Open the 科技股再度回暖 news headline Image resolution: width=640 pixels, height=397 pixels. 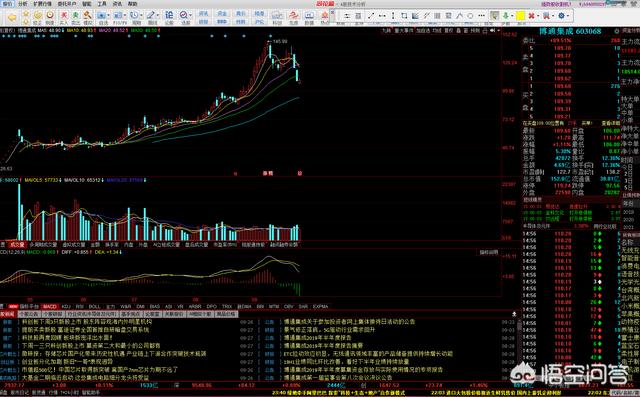click(67, 338)
